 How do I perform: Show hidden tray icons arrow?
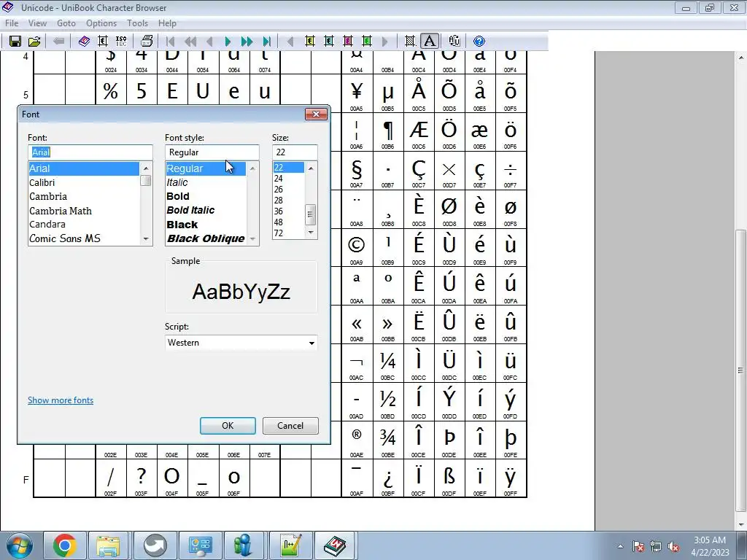[620, 547]
